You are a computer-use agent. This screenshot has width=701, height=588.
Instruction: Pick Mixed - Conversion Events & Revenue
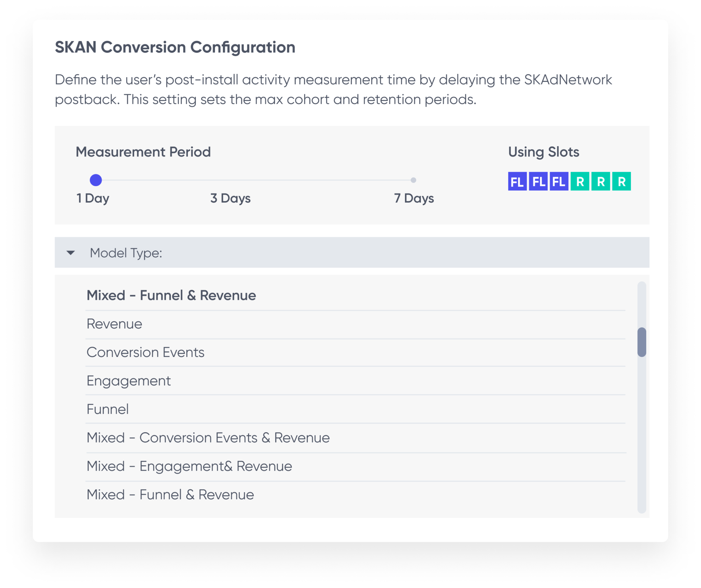click(x=208, y=438)
